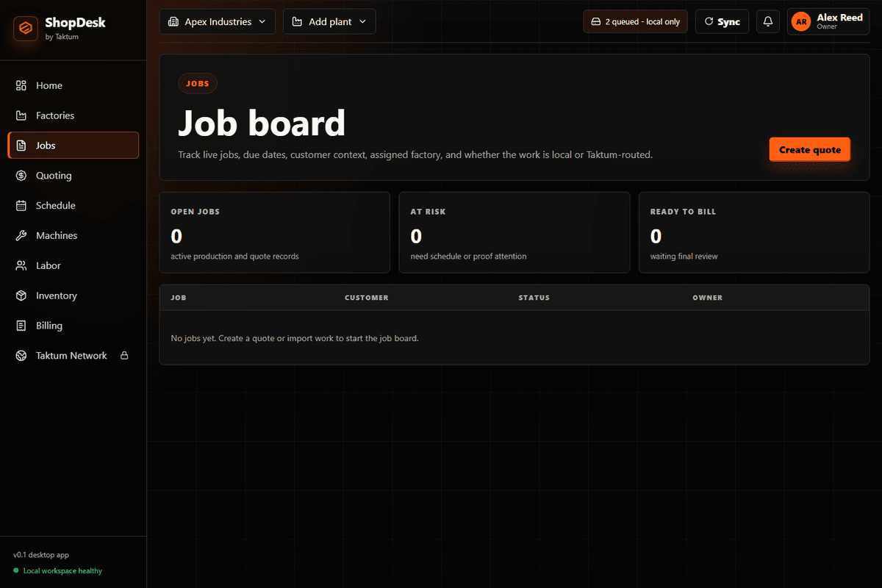Open Taktum Network entry

(x=73, y=356)
